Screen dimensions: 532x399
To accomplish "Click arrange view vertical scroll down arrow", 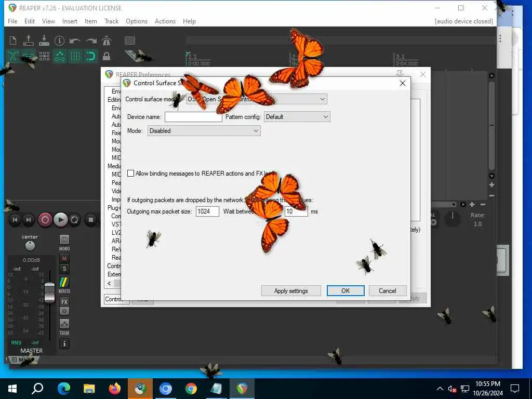I will (491, 176).
